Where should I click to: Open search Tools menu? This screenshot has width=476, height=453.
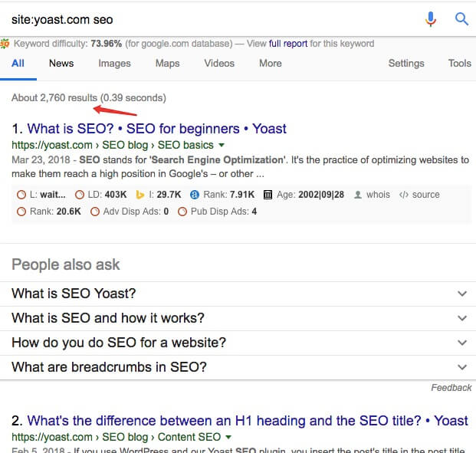pos(460,63)
